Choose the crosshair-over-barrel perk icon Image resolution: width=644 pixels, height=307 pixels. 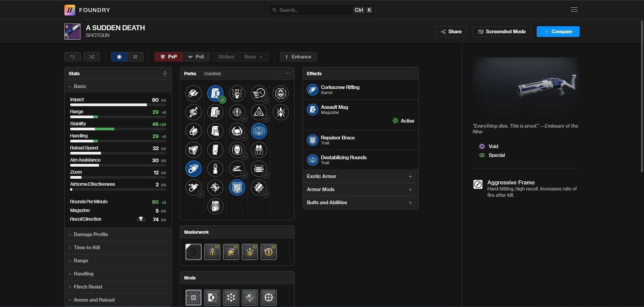pyautogui.click(x=215, y=187)
